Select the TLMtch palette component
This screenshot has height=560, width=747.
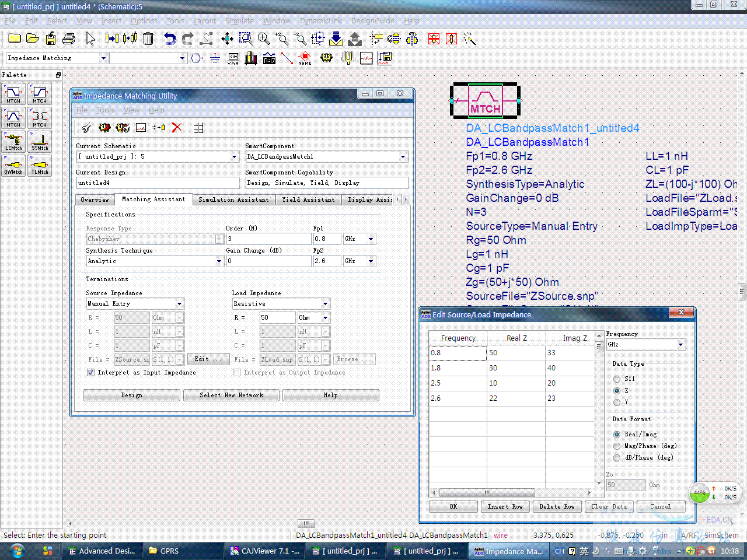point(40,166)
